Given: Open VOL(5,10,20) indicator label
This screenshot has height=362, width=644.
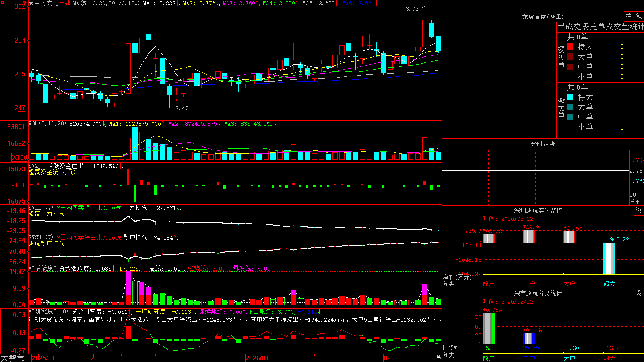Looking at the screenshot, I should coord(47,124).
